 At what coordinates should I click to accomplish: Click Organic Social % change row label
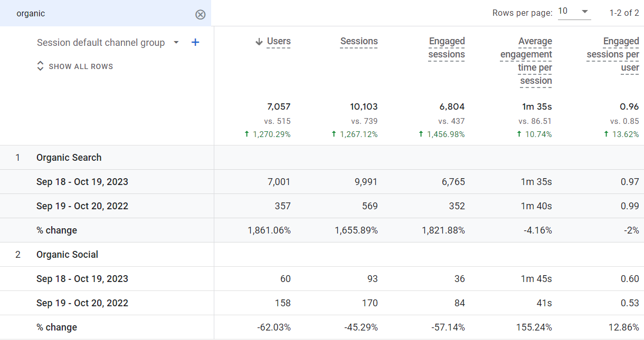coord(56,327)
